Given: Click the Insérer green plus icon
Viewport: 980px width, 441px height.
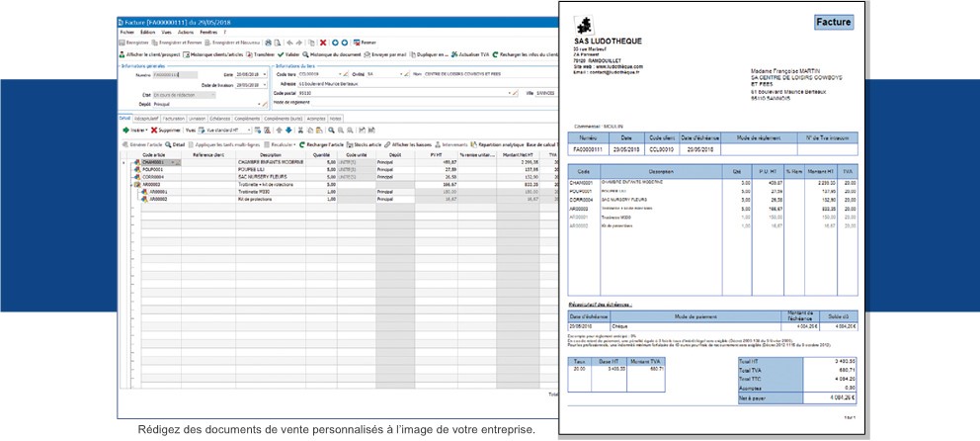Looking at the screenshot, I should click(124, 130).
